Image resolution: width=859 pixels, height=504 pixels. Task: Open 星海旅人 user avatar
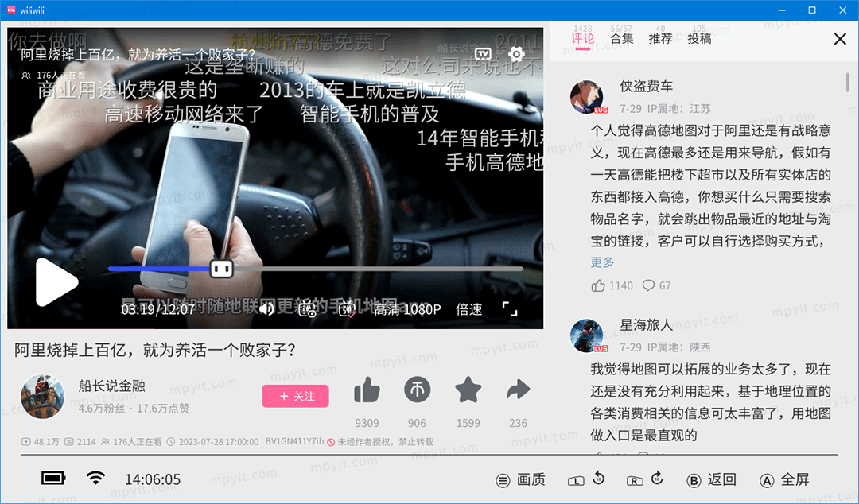point(587,335)
